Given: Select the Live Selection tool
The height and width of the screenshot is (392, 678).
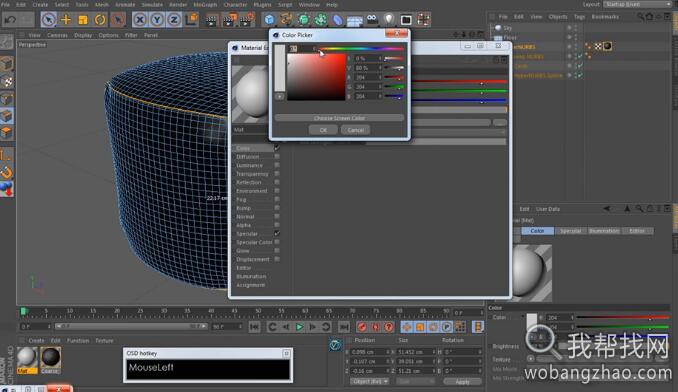Looking at the screenshot, I should pos(48,20).
